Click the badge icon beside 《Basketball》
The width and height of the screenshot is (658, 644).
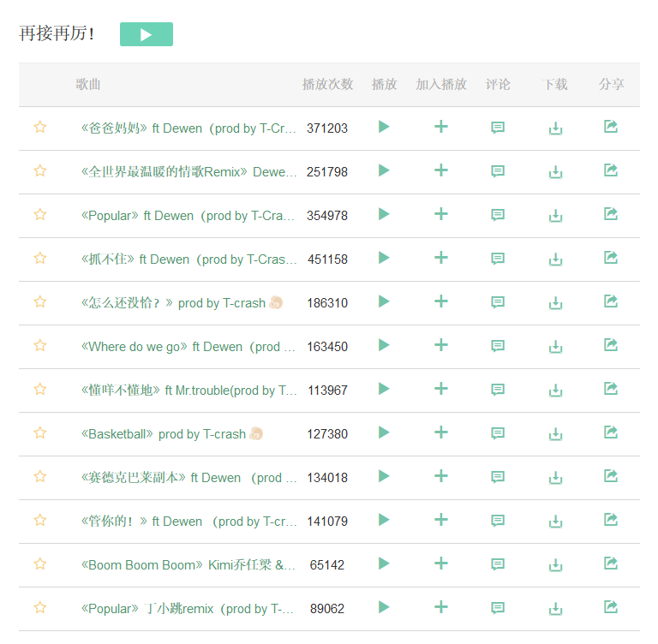point(256,433)
